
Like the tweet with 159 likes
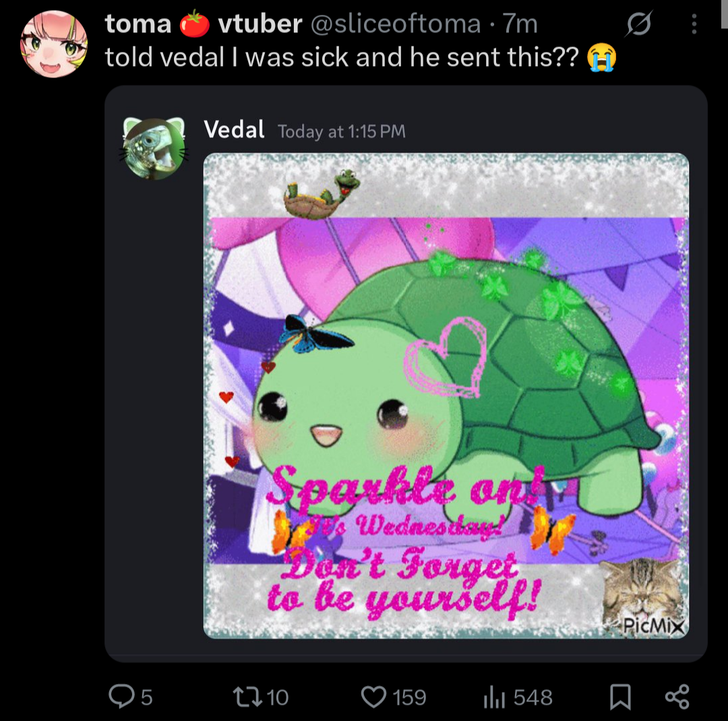[x=373, y=697]
